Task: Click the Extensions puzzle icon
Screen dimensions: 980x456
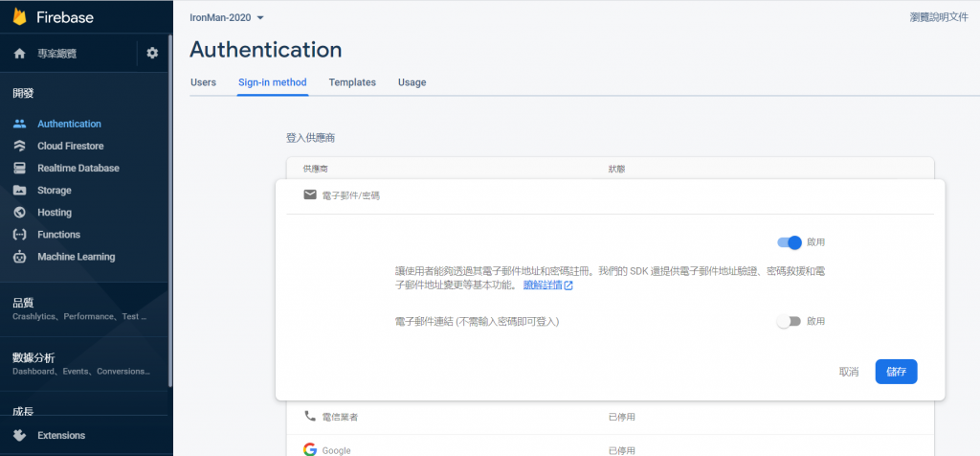Action: [x=19, y=435]
